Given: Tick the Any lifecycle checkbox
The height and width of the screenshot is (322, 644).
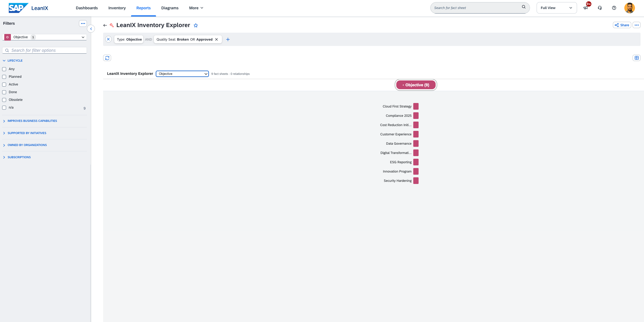Looking at the screenshot, I should (x=4, y=69).
